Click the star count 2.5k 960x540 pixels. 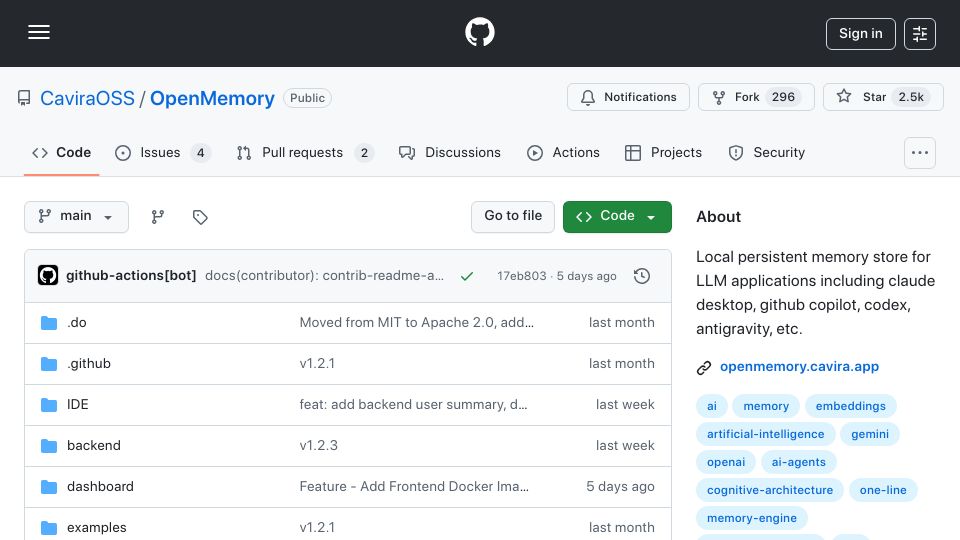[x=911, y=97]
